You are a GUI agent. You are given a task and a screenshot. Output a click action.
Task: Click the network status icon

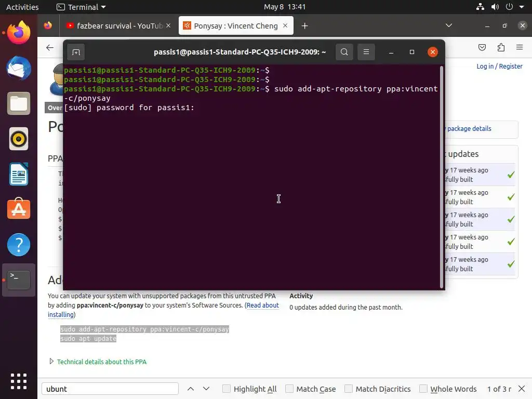480,7
